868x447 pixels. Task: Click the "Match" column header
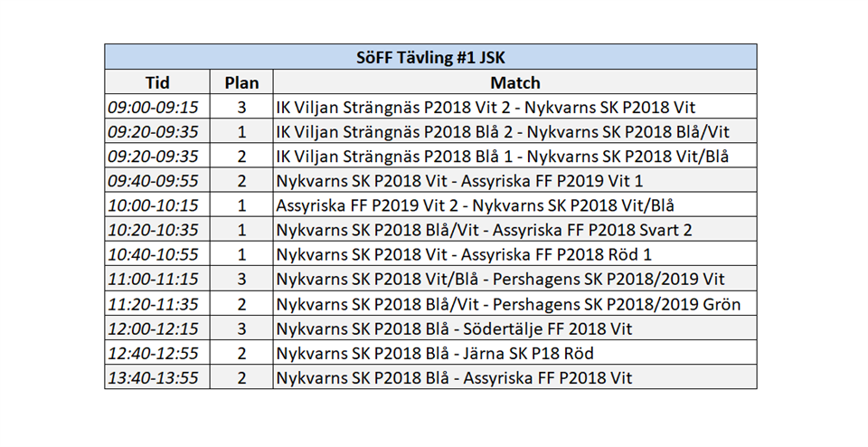point(515,82)
